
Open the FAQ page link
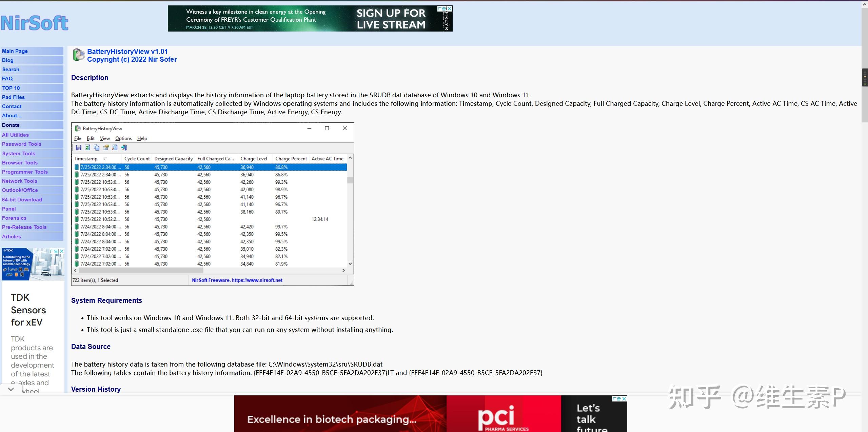tap(7, 79)
